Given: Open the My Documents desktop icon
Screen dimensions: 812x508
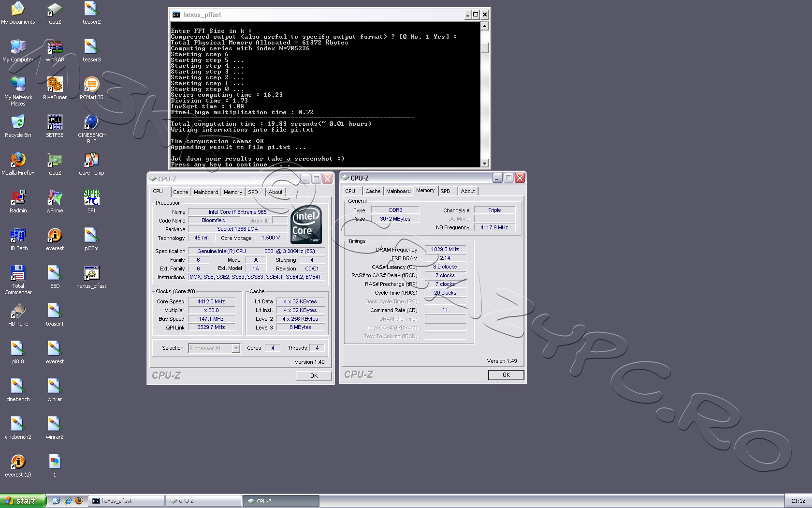Looking at the screenshot, I should point(18,13).
